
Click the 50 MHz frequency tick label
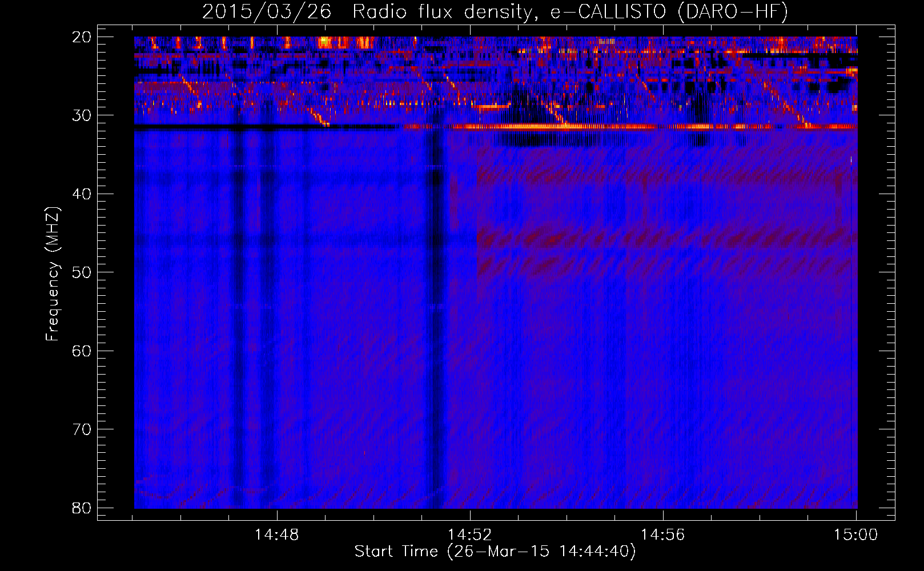tap(82, 272)
